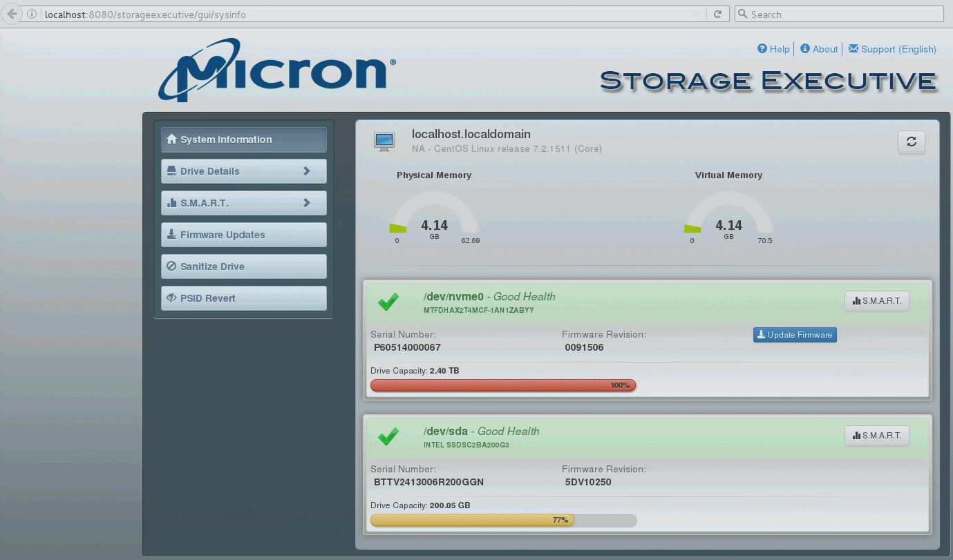Click the bar chart icon beside S.M.A.R.T. menu
This screenshot has height=560, width=953.
click(x=172, y=202)
